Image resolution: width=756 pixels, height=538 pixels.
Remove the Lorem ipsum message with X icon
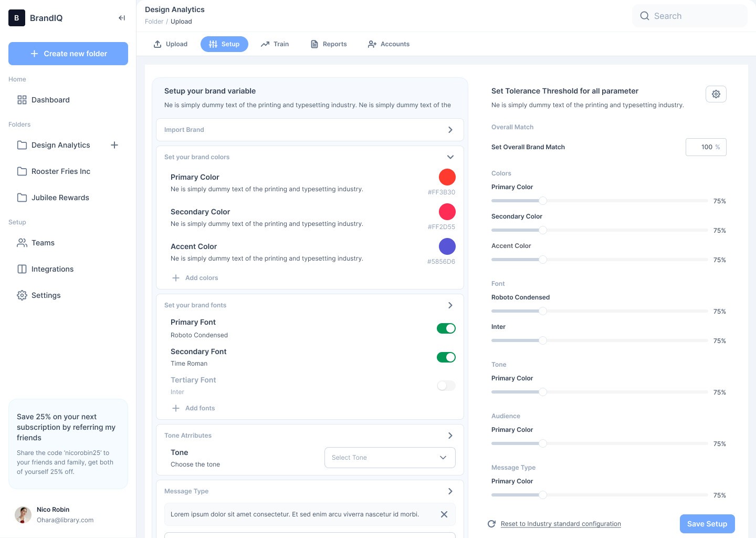[x=444, y=514]
